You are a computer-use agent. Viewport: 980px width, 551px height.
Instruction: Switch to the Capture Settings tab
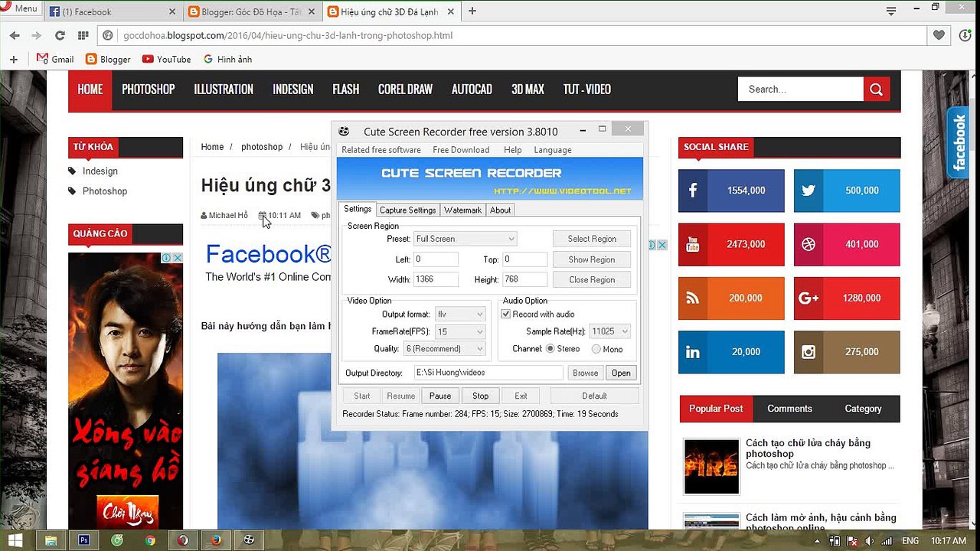tap(407, 210)
